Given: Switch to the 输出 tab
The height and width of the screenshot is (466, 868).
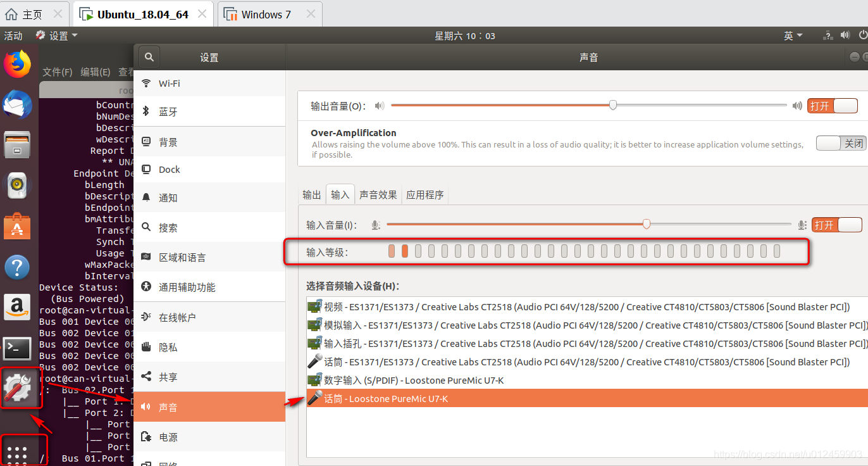Looking at the screenshot, I should click(311, 194).
